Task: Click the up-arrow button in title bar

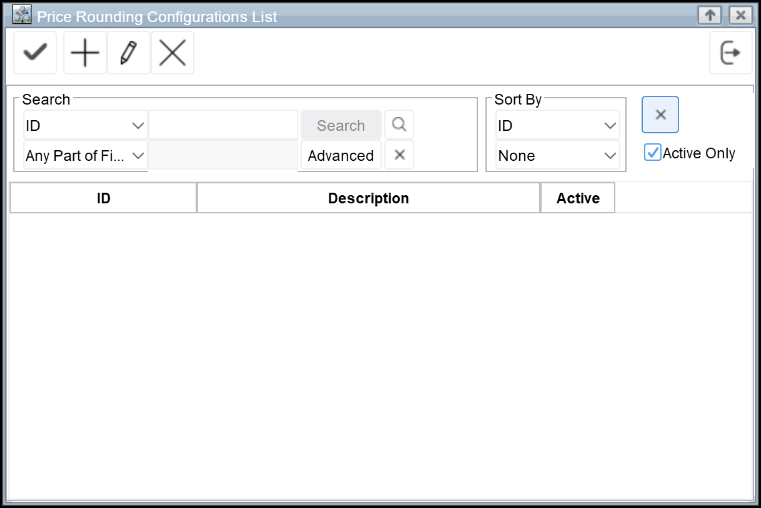Action: [710, 15]
